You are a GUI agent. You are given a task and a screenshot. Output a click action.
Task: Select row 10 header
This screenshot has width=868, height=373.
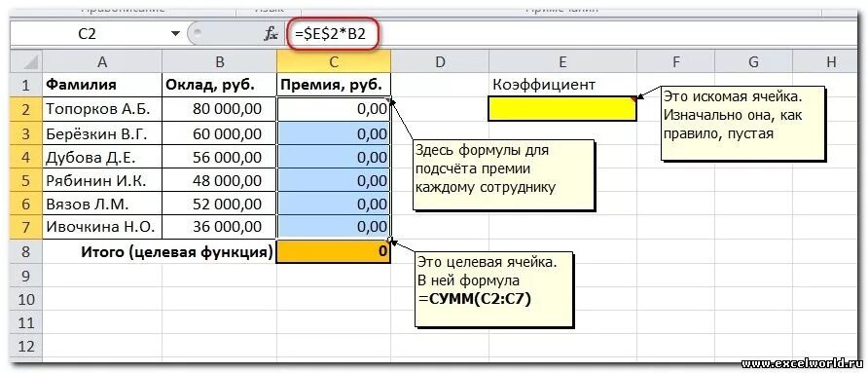coord(25,299)
